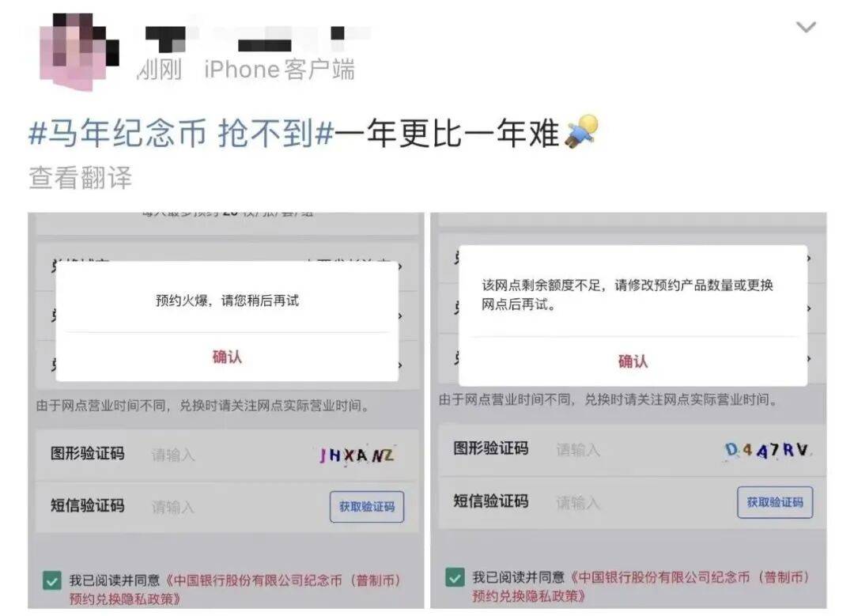Open the post options chevron menu

point(806,27)
